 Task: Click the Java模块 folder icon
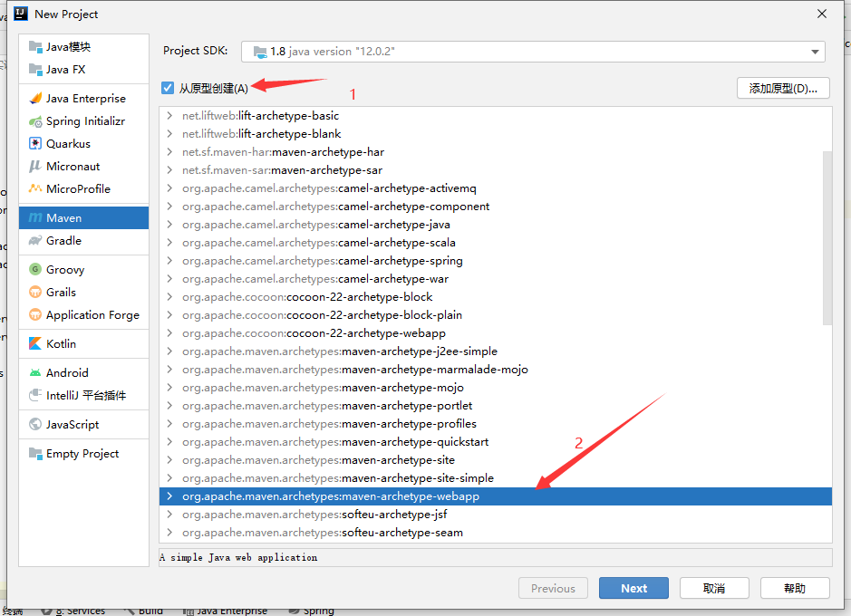[35, 47]
